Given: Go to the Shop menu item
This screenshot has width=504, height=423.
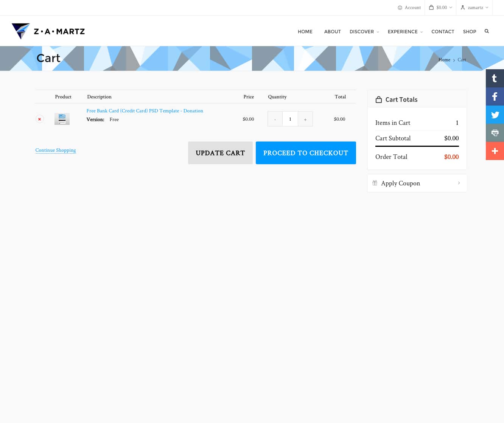Looking at the screenshot, I should (x=469, y=32).
